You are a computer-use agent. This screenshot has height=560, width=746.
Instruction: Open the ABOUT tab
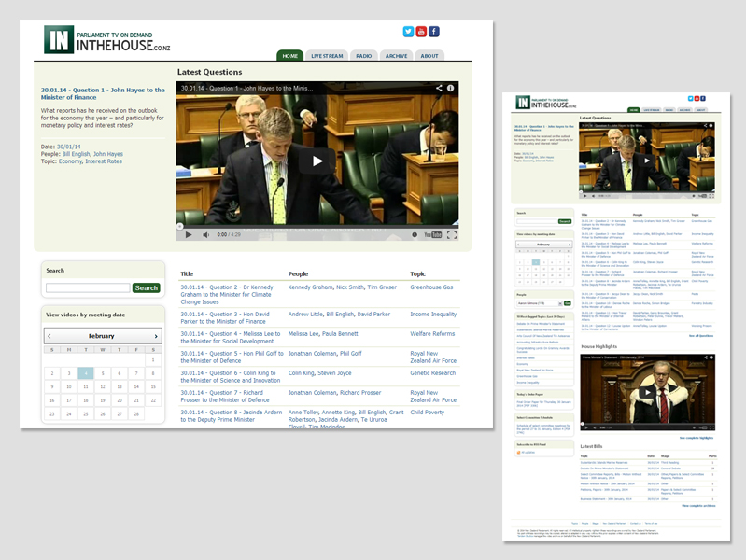(429, 56)
